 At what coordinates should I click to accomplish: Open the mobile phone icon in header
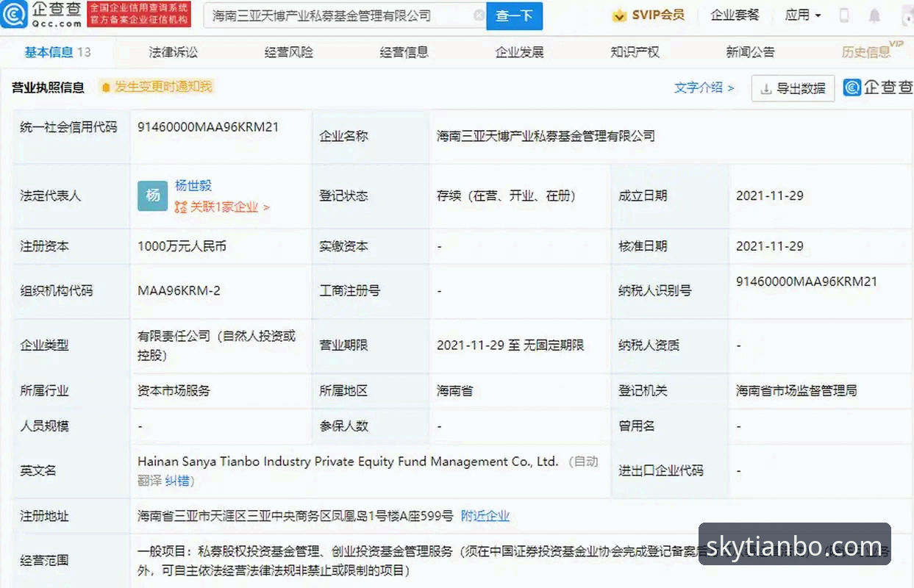click(844, 15)
